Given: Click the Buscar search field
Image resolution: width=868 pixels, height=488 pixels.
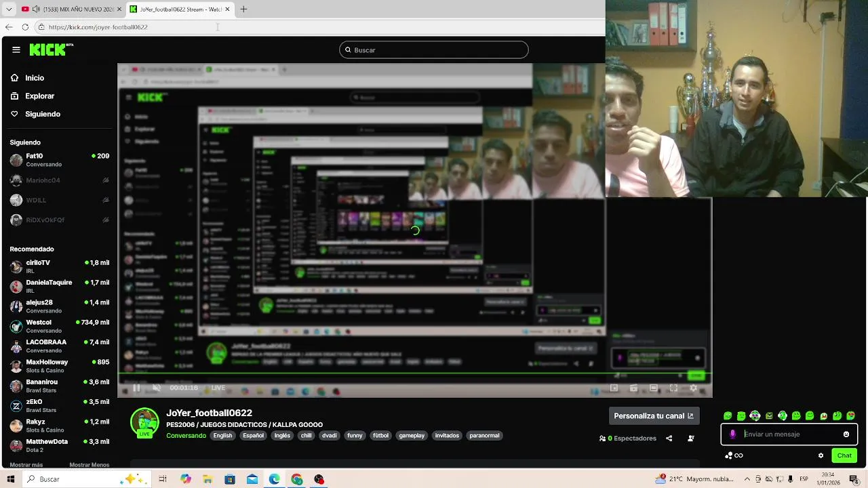Looking at the screenshot, I should click(434, 50).
